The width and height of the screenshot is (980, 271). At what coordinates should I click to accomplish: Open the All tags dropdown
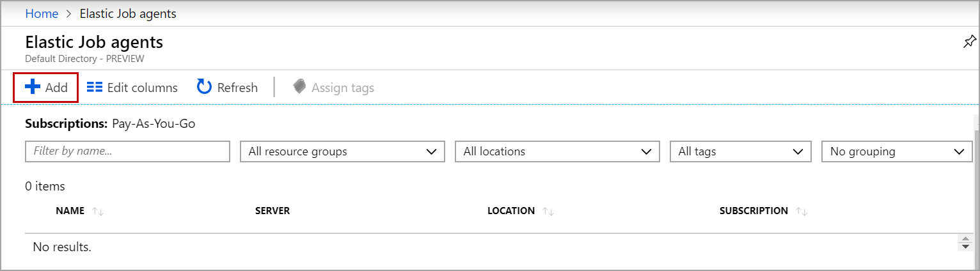pos(740,151)
